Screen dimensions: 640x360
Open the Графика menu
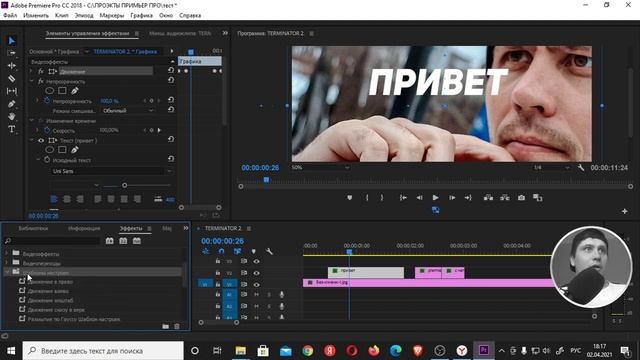142,16
